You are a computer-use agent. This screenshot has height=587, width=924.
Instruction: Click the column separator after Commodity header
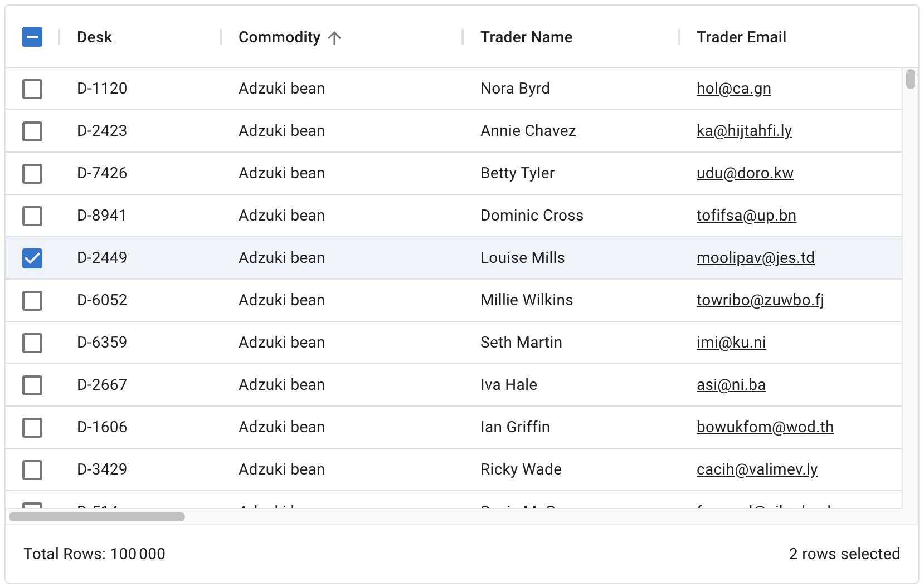click(463, 37)
